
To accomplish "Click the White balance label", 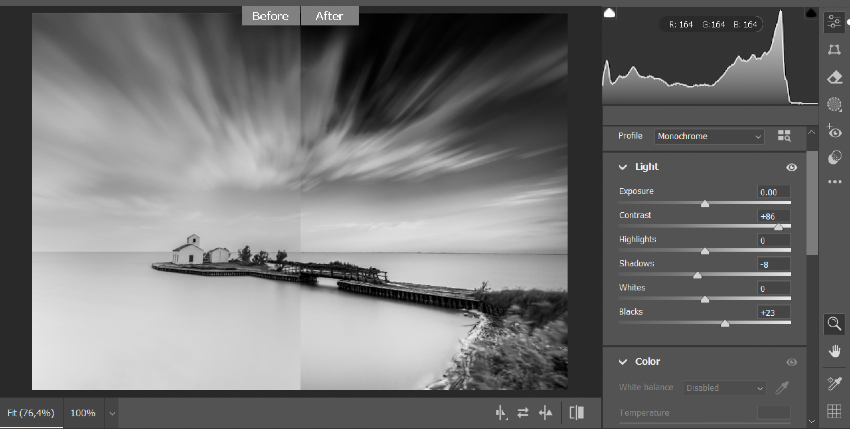I will click(x=646, y=387).
